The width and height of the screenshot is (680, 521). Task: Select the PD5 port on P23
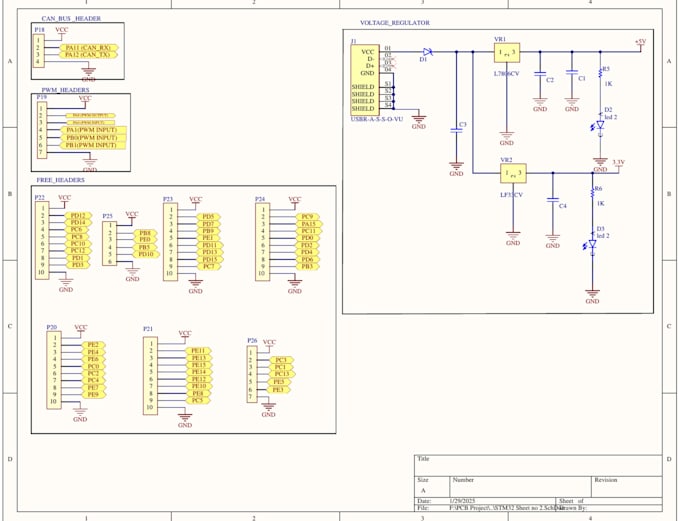coord(209,216)
